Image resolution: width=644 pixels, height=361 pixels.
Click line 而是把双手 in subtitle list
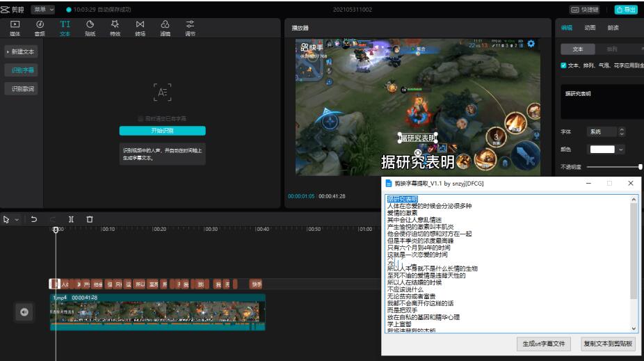point(402,310)
